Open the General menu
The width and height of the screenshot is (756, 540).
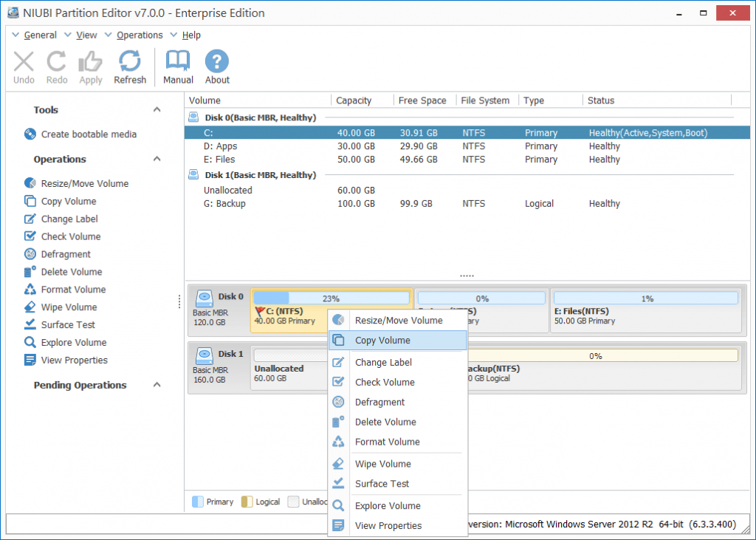[40, 35]
